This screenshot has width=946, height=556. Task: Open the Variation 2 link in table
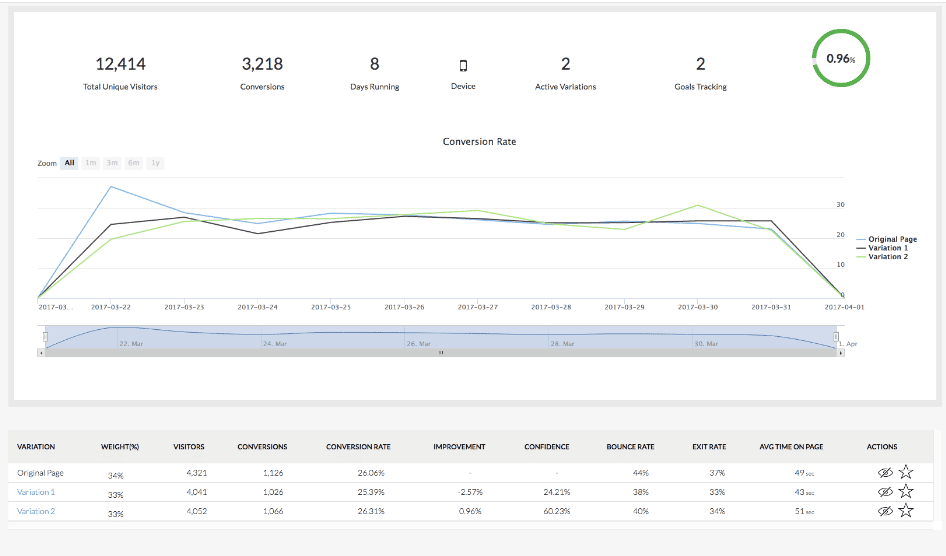[x=36, y=511]
